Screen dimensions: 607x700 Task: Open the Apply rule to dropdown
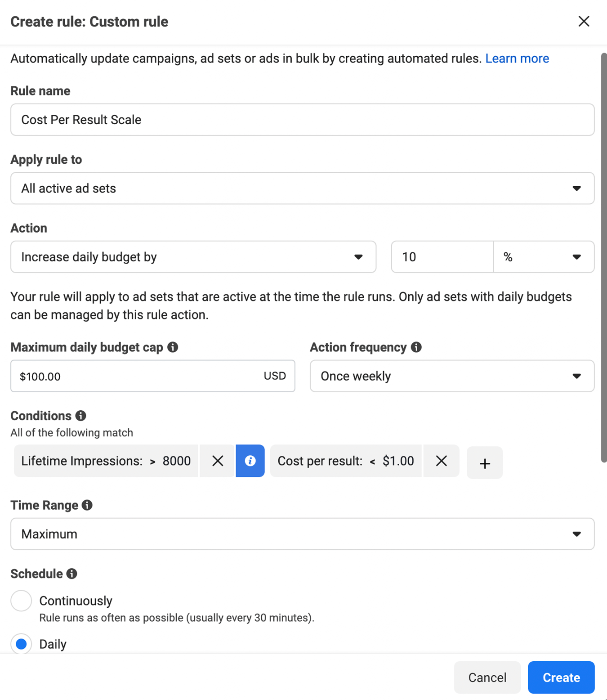coord(303,188)
